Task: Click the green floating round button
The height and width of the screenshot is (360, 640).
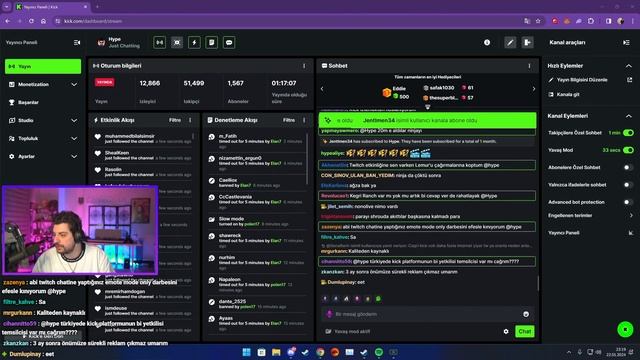Action: [x=625, y=329]
